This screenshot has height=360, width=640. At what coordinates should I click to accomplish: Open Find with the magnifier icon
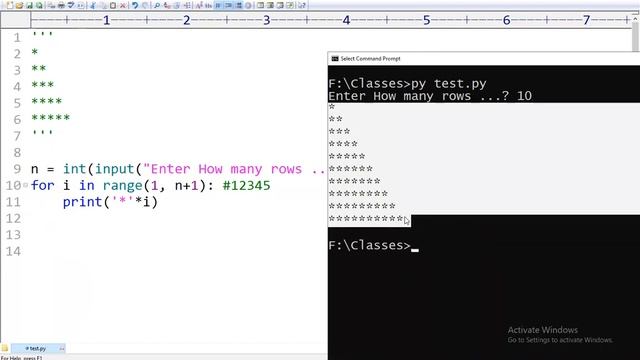(157, 5)
